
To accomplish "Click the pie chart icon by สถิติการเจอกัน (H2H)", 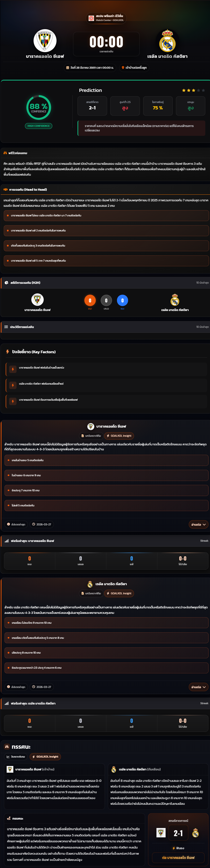I will coord(6,283).
